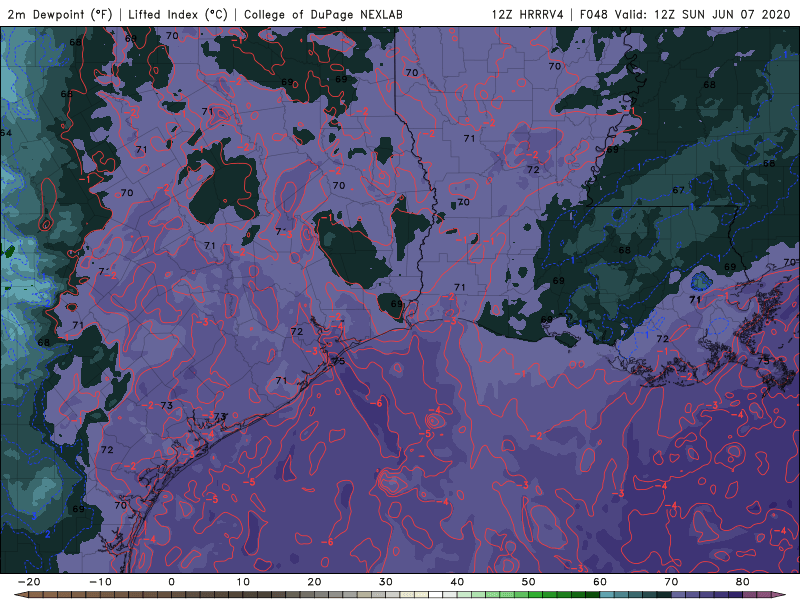The image size is (800, 600).
Task: Click the colorbar tick label "-20"
Action: click(29, 582)
